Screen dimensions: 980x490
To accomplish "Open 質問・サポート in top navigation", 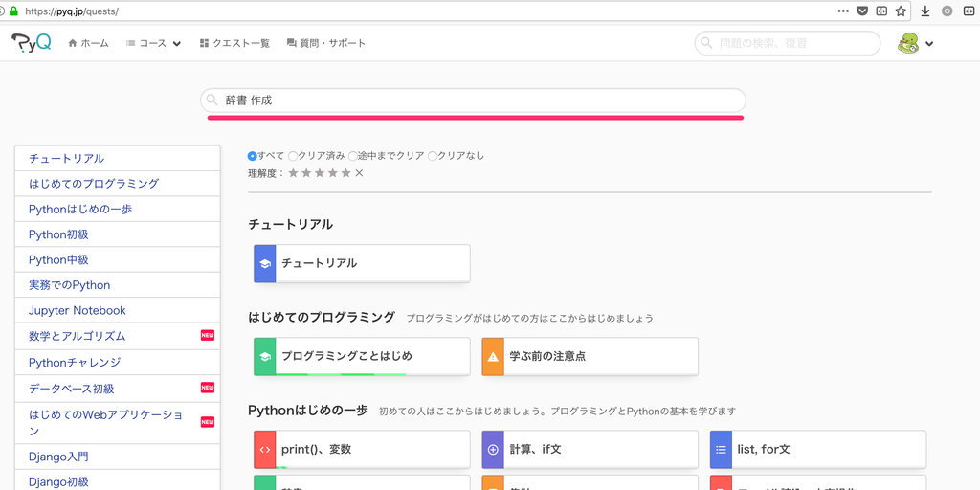I will (x=325, y=43).
